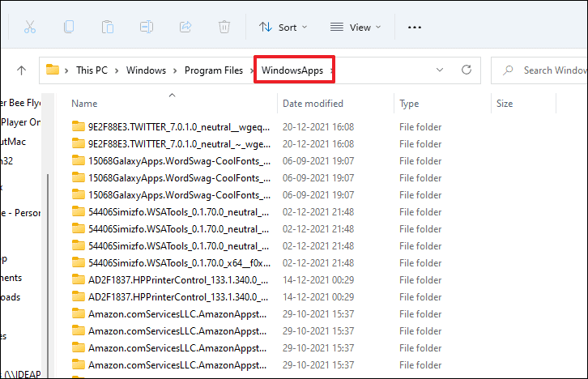Screen dimensions: 588x379
Task: Expand chevron after This PC
Action: click(117, 70)
